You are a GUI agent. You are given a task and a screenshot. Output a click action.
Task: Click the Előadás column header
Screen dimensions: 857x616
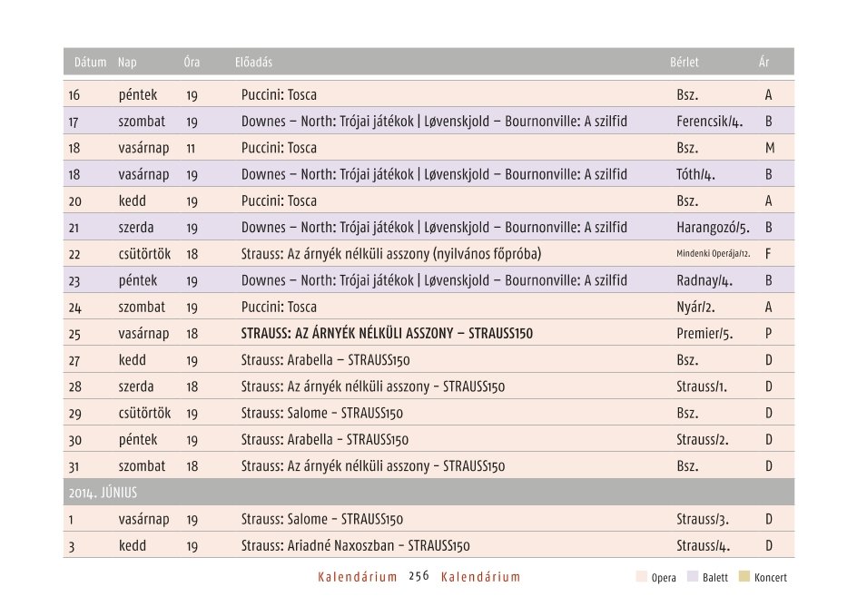pyautogui.click(x=253, y=63)
